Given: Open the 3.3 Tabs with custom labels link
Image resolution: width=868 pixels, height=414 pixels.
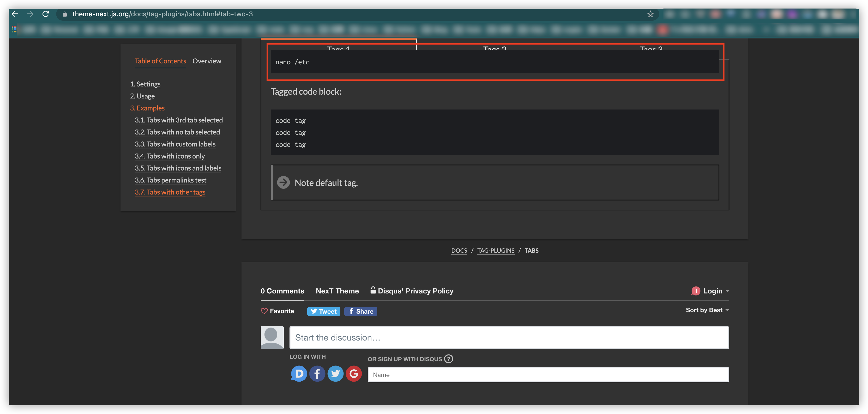Looking at the screenshot, I should pyautogui.click(x=175, y=144).
